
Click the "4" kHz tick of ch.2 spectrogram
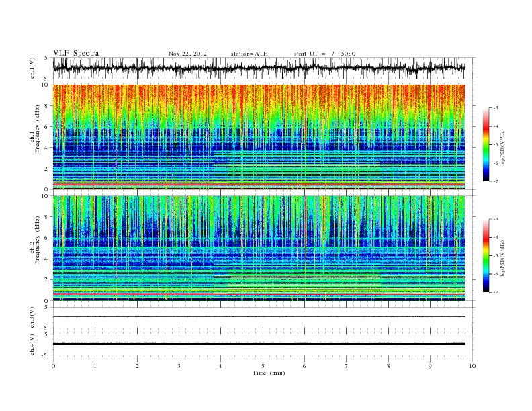(x=46, y=259)
